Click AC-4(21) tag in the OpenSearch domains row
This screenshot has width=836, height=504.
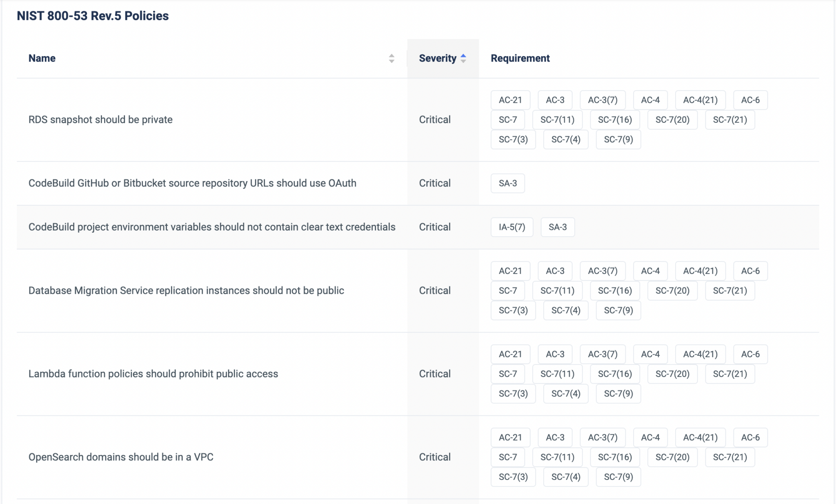(700, 437)
